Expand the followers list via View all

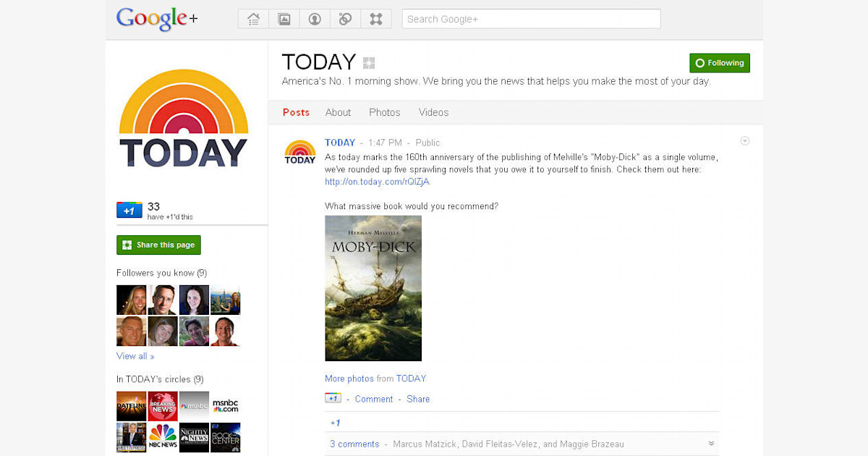(x=135, y=355)
